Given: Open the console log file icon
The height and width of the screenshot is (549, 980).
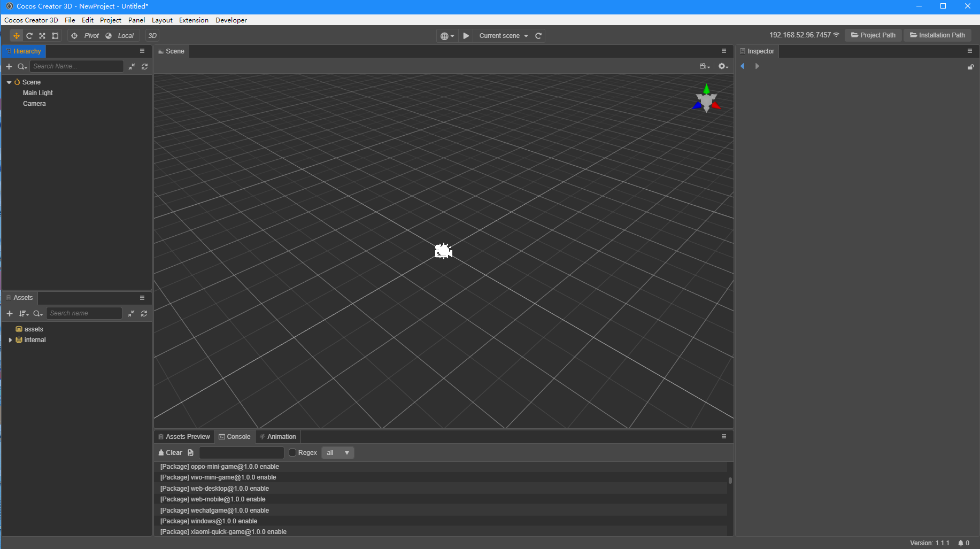Looking at the screenshot, I should (191, 453).
